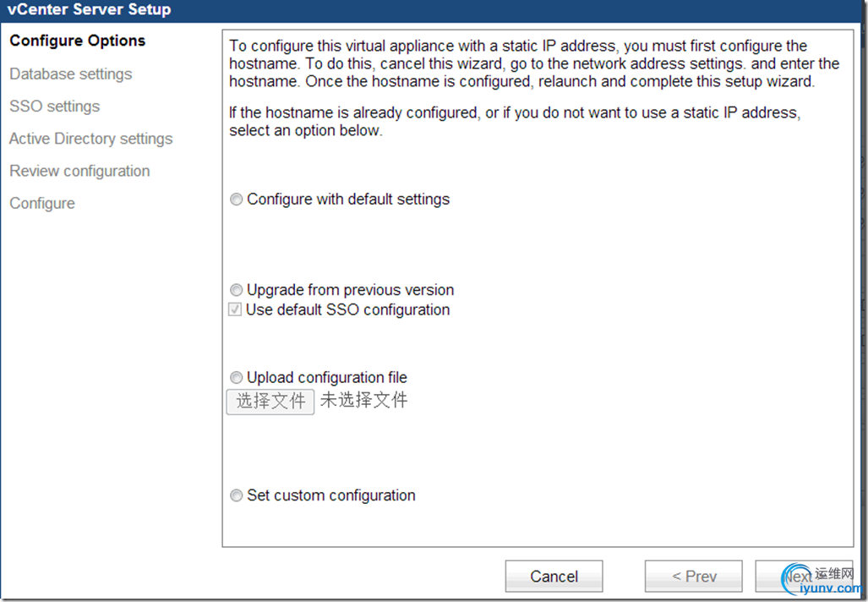This screenshot has width=868, height=602.
Task: Choose the Set custom configuration option
Action: [x=237, y=495]
